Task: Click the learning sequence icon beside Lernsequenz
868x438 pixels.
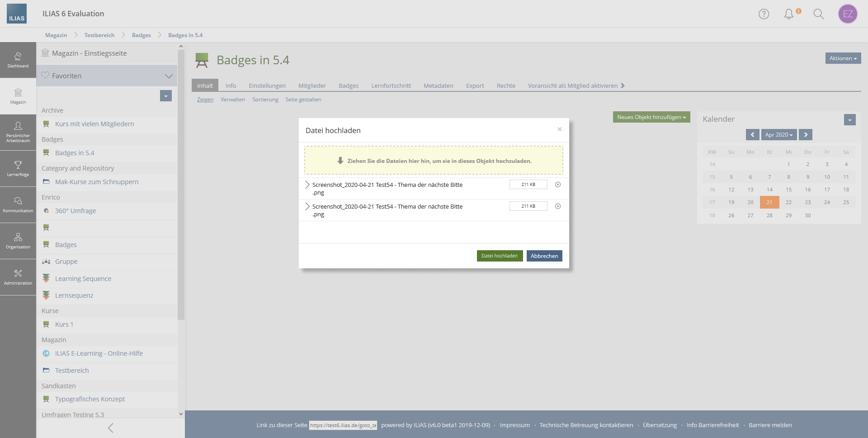Action: [46, 295]
